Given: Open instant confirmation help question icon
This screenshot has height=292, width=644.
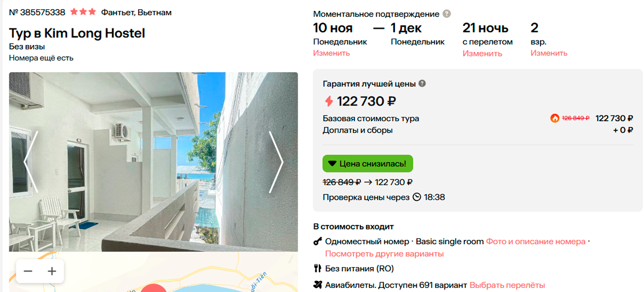Looking at the screenshot, I should tap(446, 14).
